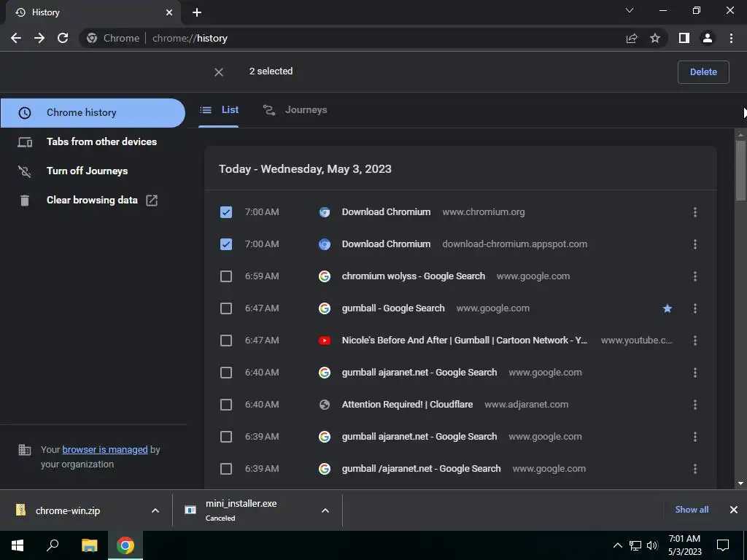Open the tab search dropdown chevron
The width and height of the screenshot is (747, 560).
[630, 10]
